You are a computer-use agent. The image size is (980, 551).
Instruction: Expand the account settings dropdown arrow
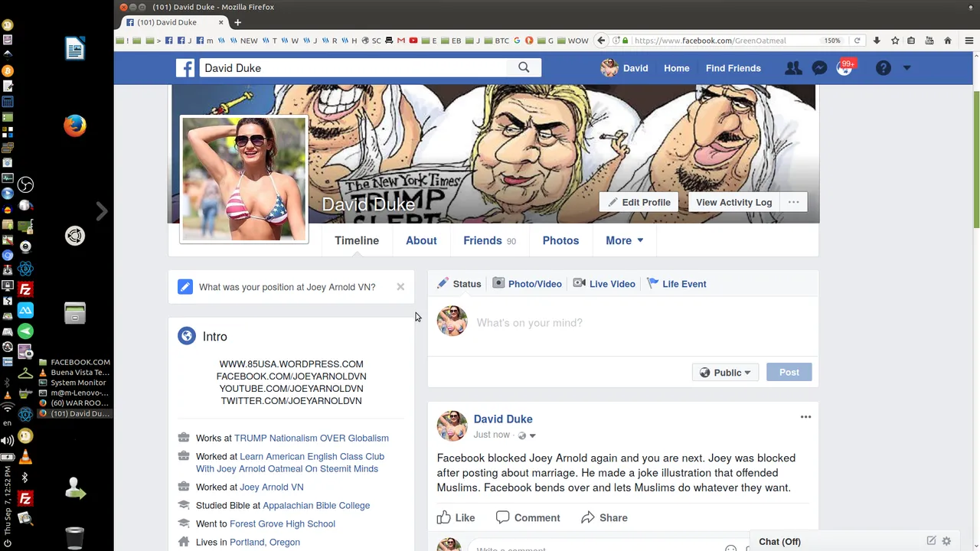click(906, 68)
